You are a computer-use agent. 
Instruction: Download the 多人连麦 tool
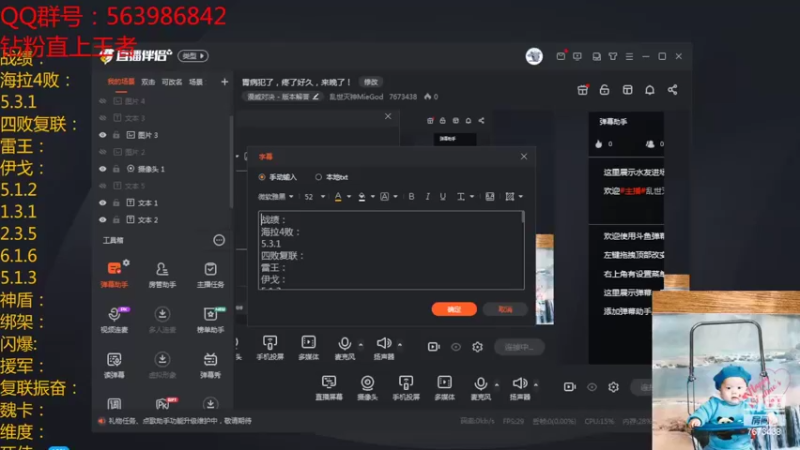click(162, 320)
